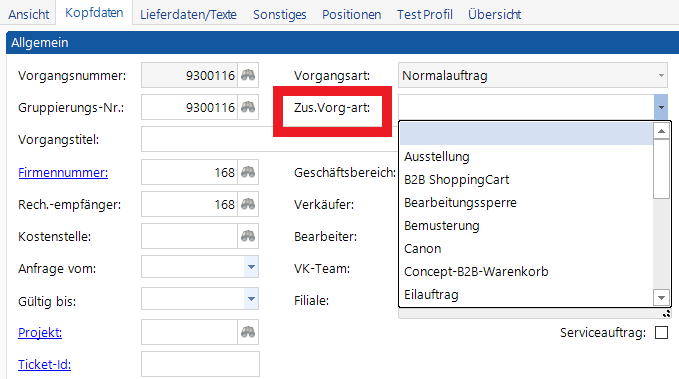This screenshot has height=379, width=679.
Task: Choose Concept-B2B-Warenkorb entry
Action: click(x=526, y=271)
